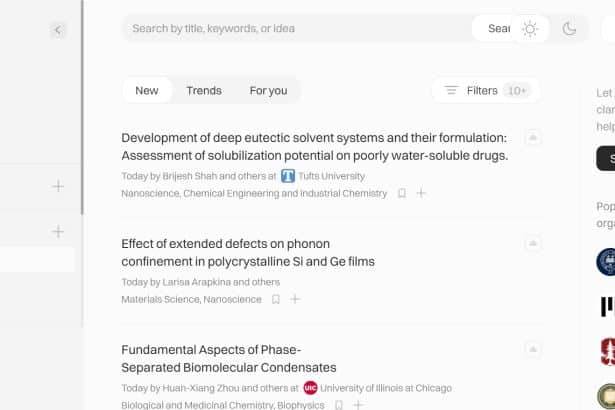Viewport: 615px width, 410px height.
Task: Open the For you tab
Action: coord(268,91)
